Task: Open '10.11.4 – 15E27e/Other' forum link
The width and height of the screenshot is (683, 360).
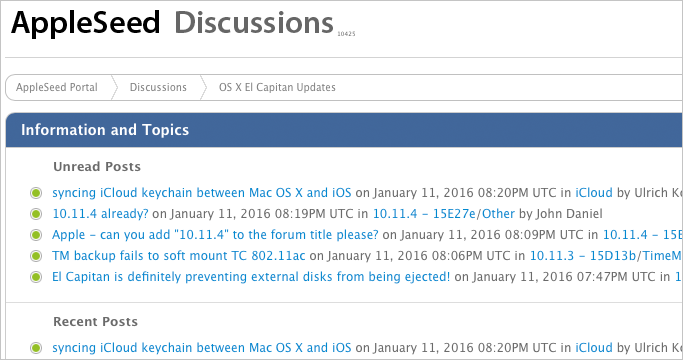Action: [x=444, y=214]
